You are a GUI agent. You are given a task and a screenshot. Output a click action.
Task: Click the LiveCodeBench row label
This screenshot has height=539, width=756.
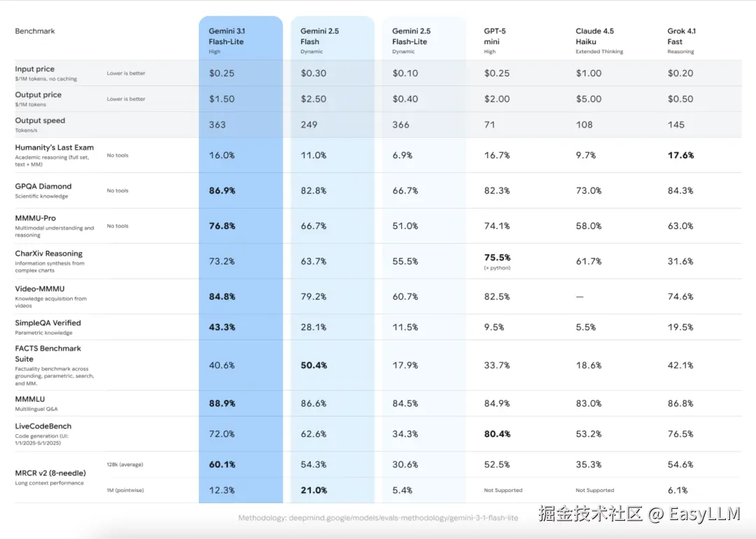pyautogui.click(x=43, y=426)
